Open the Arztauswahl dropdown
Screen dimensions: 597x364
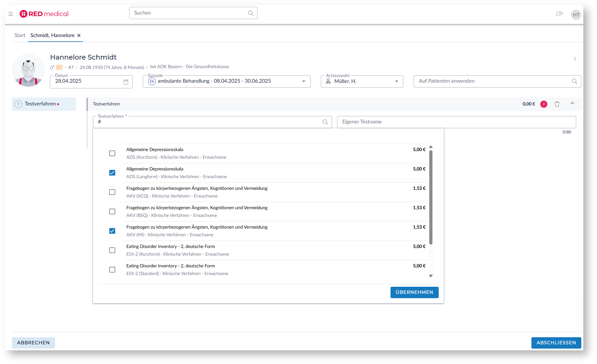[x=396, y=82]
